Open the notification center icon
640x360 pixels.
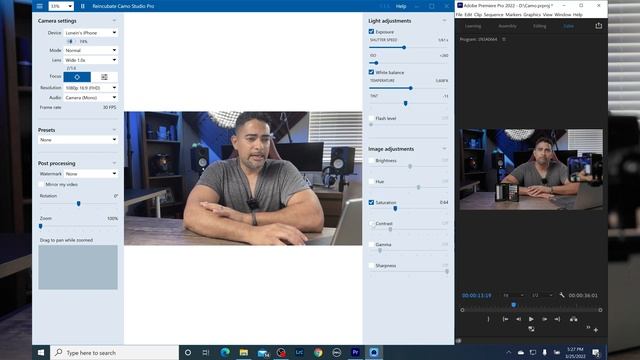(x=596, y=352)
